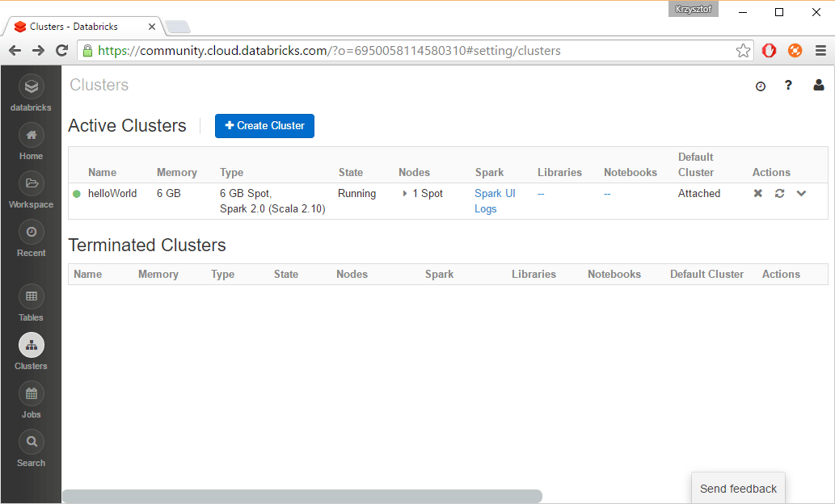Open the orange browser extension icon

(x=795, y=51)
